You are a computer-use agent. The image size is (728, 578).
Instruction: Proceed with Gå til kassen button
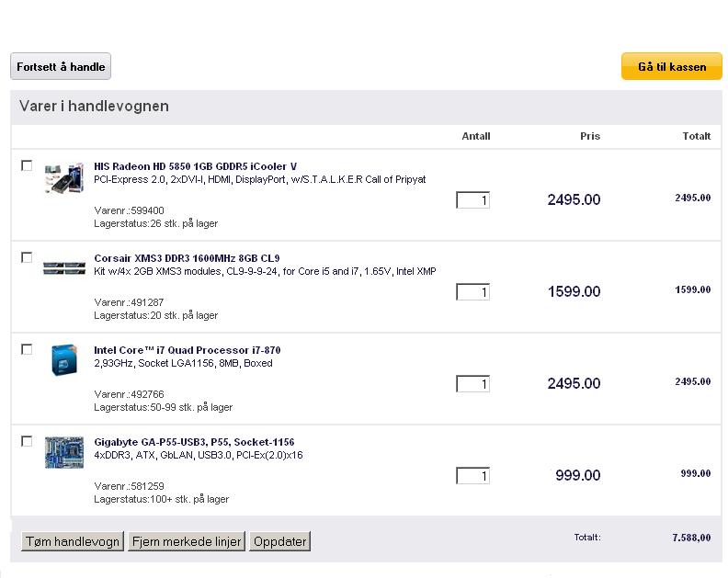click(x=672, y=66)
